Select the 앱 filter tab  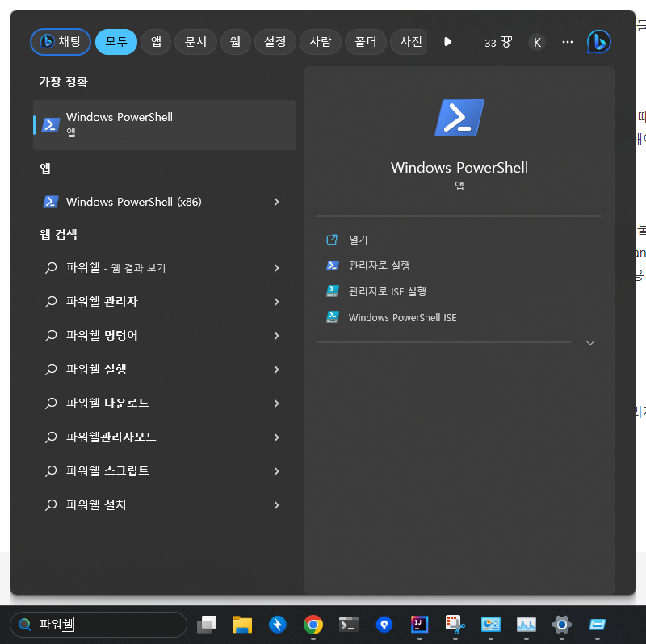coord(156,42)
